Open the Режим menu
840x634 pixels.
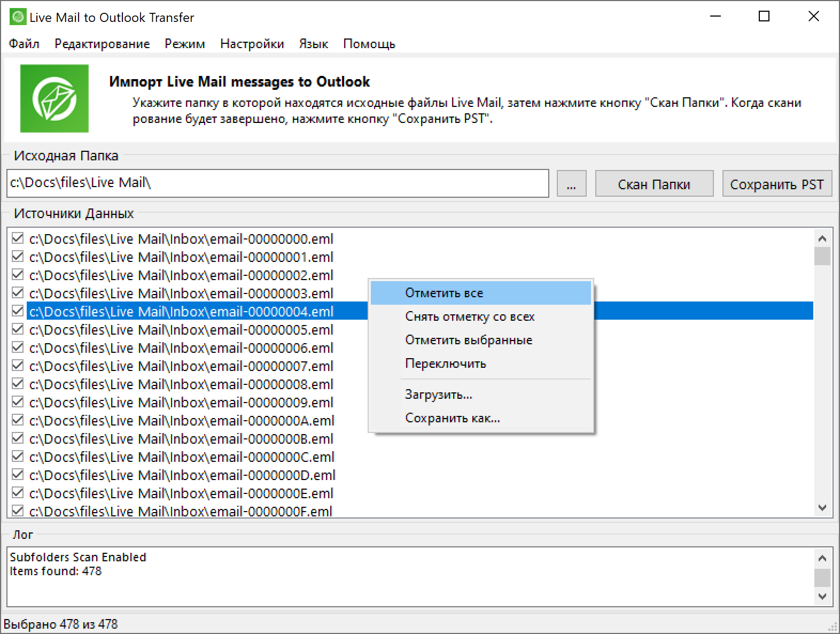click(185, 44)
